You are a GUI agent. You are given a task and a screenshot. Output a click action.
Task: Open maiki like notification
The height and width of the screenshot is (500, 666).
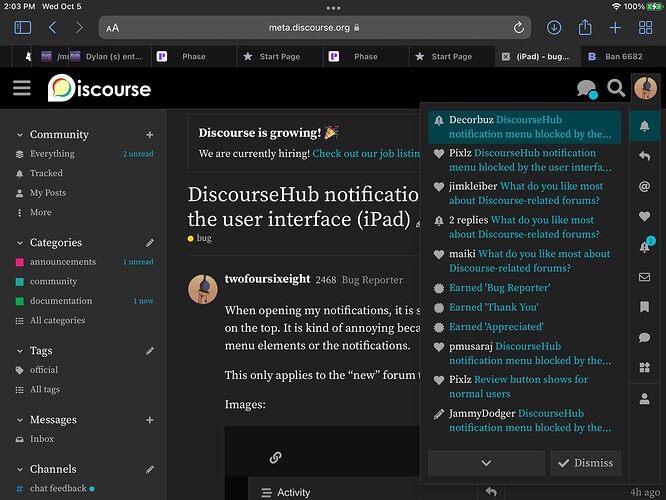point(524,261)
